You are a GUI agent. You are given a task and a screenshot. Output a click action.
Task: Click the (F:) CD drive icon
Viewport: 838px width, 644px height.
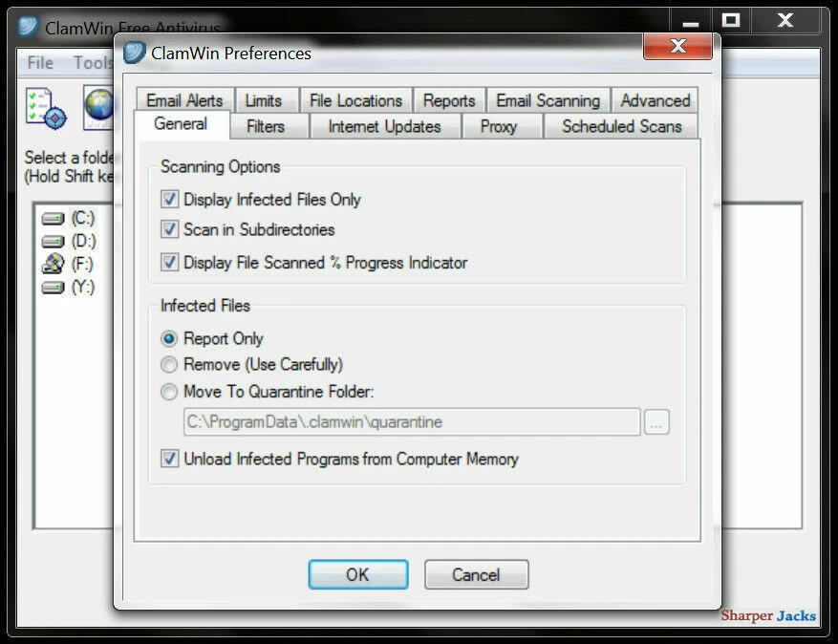(x=53, y=265)
